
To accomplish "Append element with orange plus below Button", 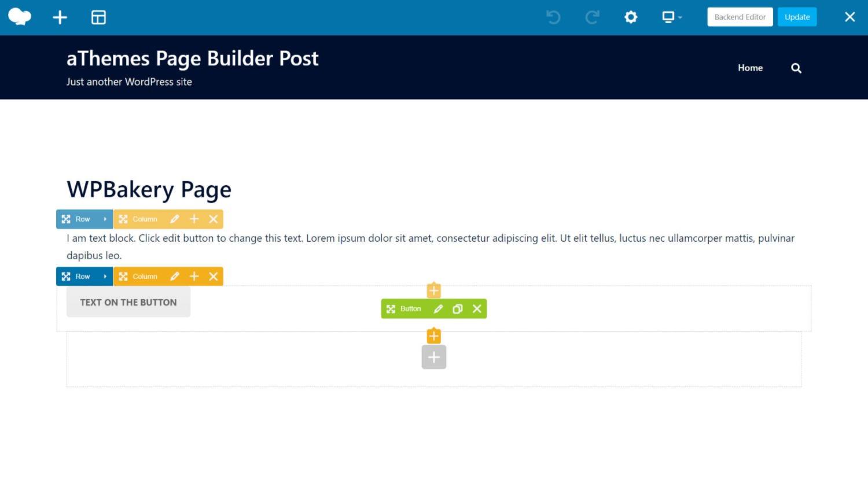I will pos(434,336).
